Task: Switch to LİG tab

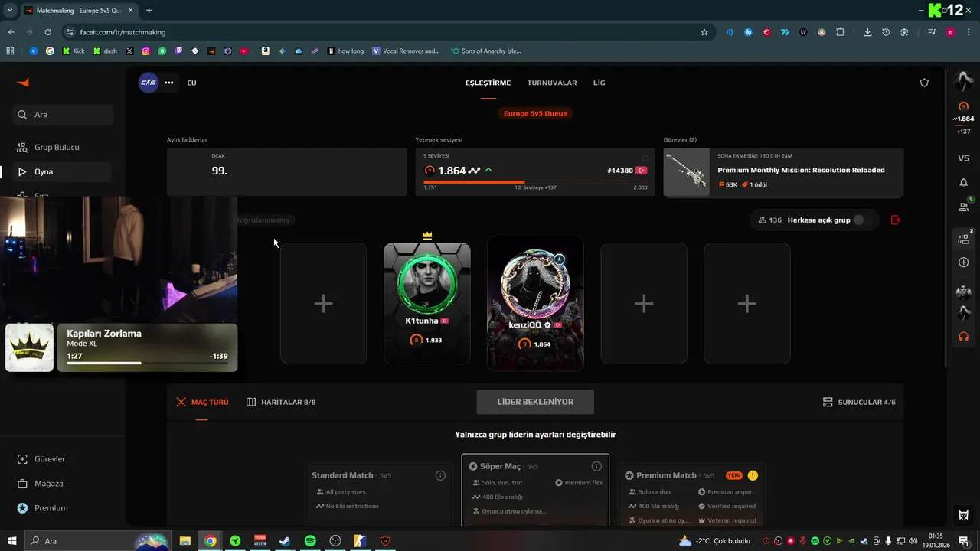Action: (x=599, y=83)
